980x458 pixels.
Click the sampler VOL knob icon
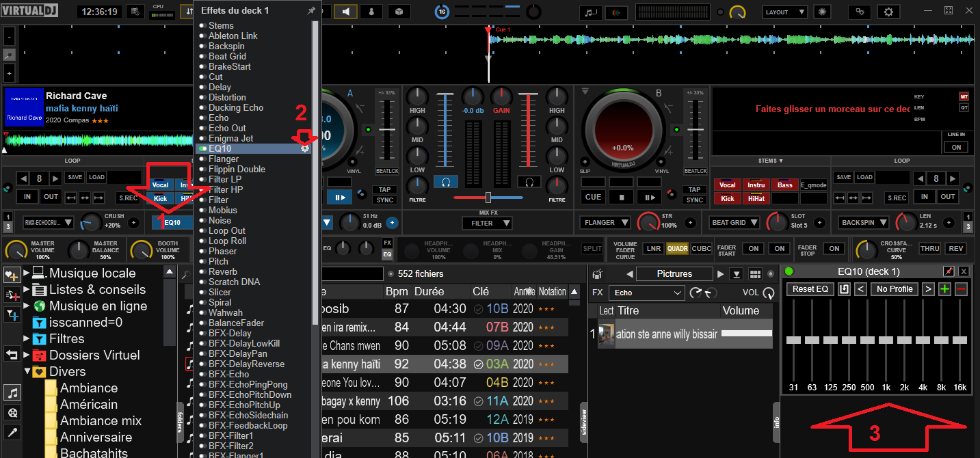pos(769,293)
